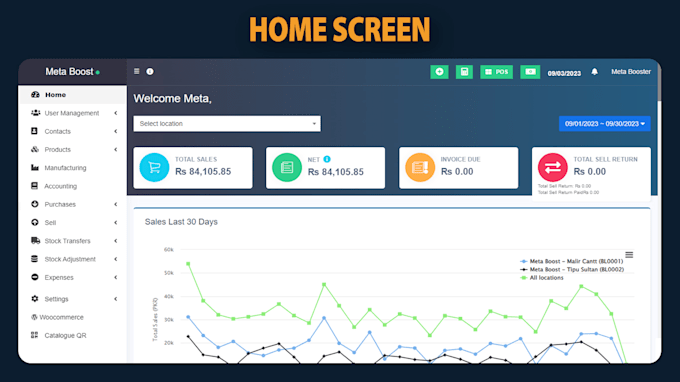
Task: Click the Total Sell Return red arrows icon
Action: [552, 167]
